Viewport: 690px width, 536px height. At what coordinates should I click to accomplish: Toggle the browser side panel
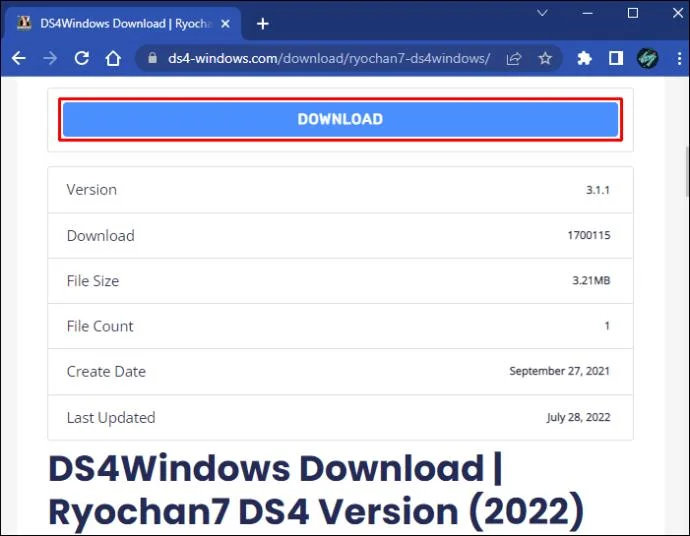[x=616, y=58]
